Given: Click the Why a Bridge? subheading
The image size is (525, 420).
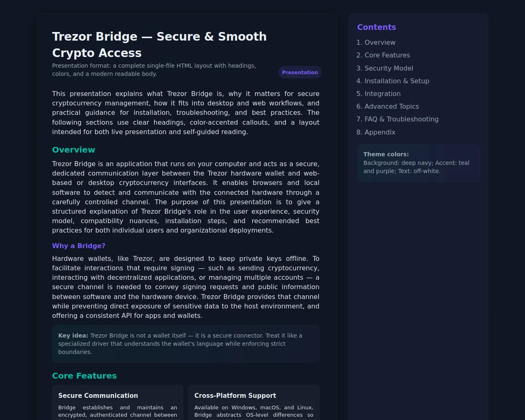Looking at the screenshot, I should click(79, 246).
